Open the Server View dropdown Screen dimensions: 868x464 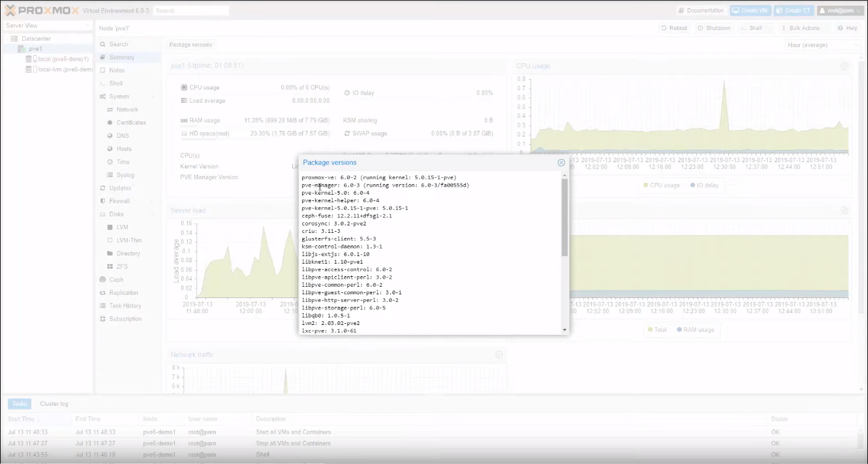47,26
